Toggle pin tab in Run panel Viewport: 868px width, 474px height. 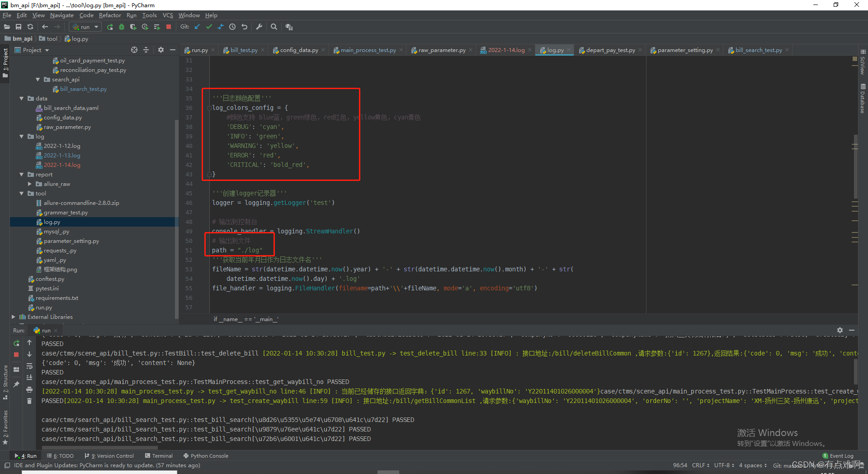click(x=16, y=384)
